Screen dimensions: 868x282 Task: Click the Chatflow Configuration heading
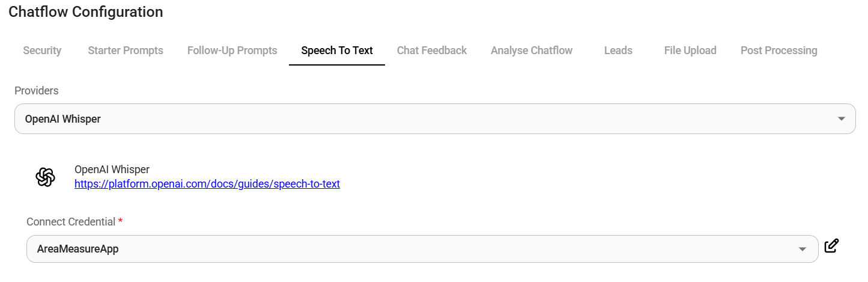tap(85, 11)
